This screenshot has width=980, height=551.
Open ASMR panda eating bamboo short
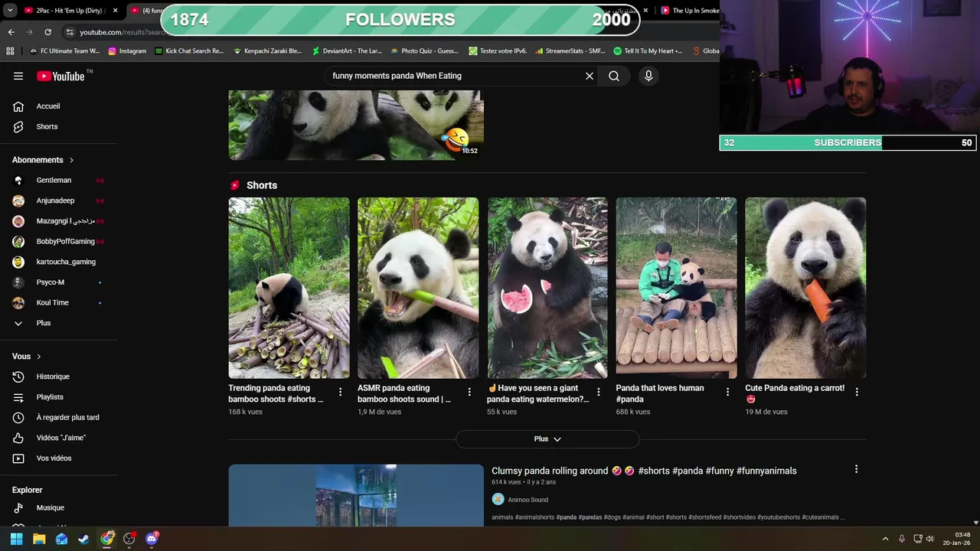coord(418,288)
